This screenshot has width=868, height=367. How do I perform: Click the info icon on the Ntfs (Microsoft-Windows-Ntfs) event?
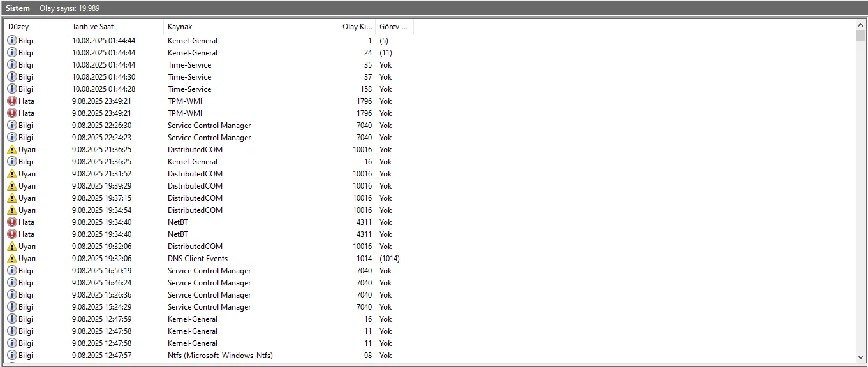[x=11, y=355]
